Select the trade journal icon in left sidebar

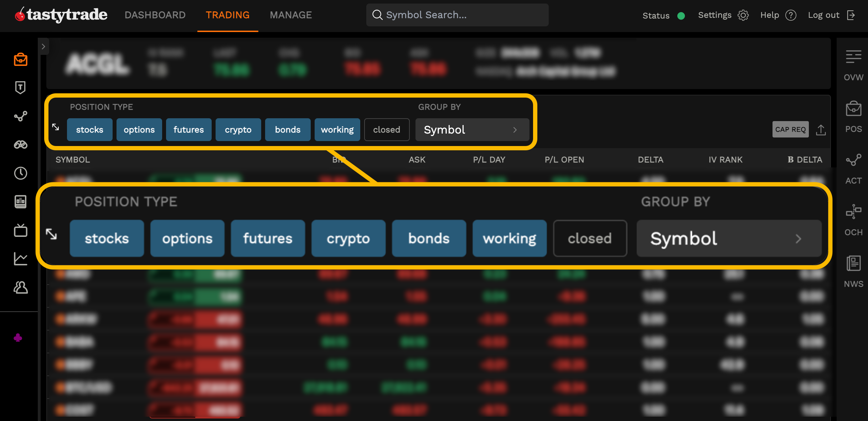point(20,202)
